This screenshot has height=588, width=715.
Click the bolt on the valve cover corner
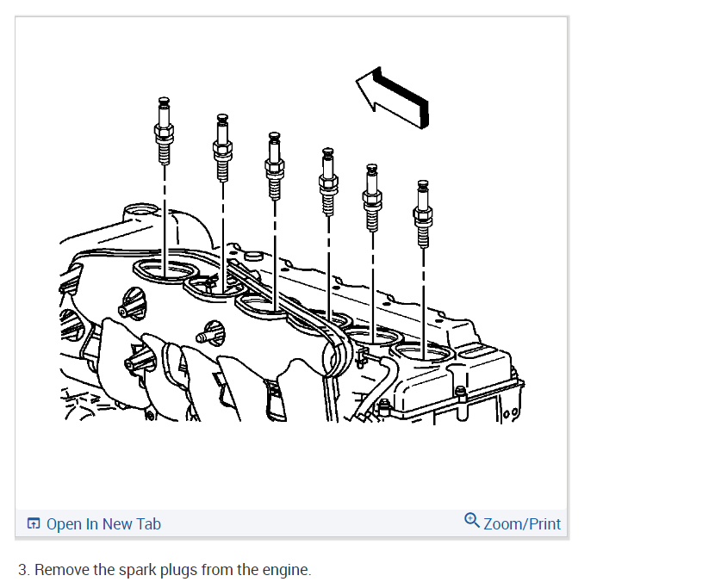click(460, 392)
